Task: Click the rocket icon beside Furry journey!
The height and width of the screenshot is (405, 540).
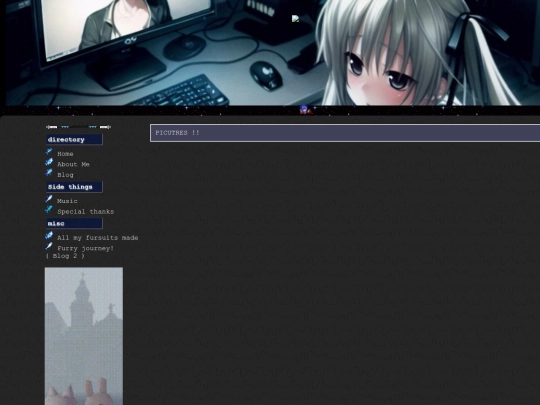Action: [x=49, y=246]
